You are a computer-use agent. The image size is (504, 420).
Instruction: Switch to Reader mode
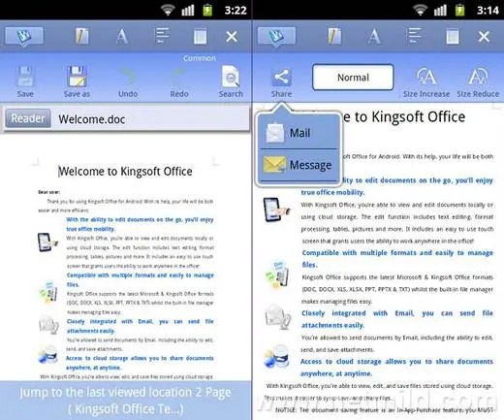28,118
